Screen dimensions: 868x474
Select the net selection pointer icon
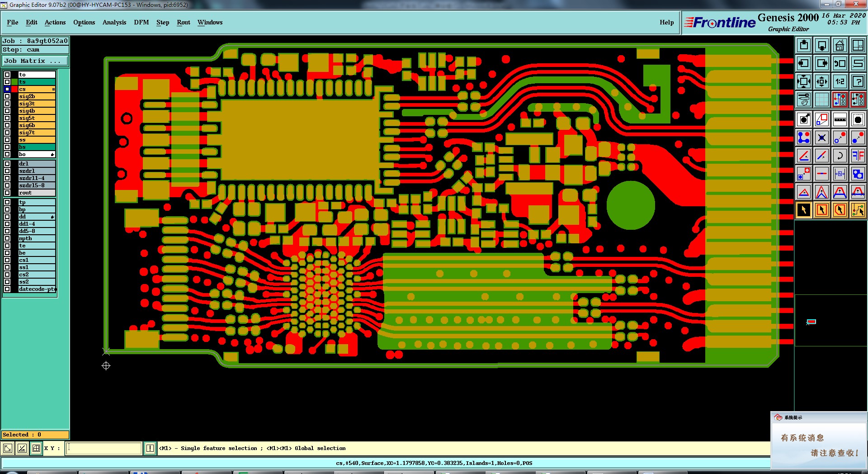pyautogui.click(x=858, y=210)
